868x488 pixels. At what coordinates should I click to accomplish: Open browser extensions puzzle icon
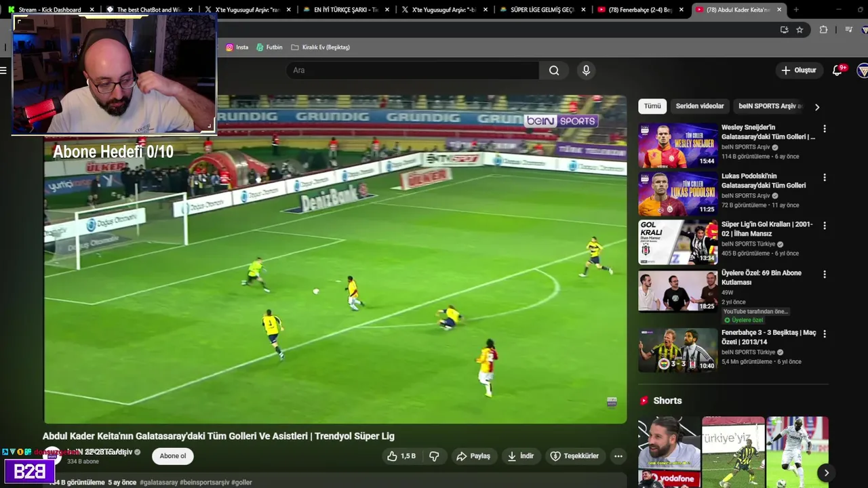(823, 30)
